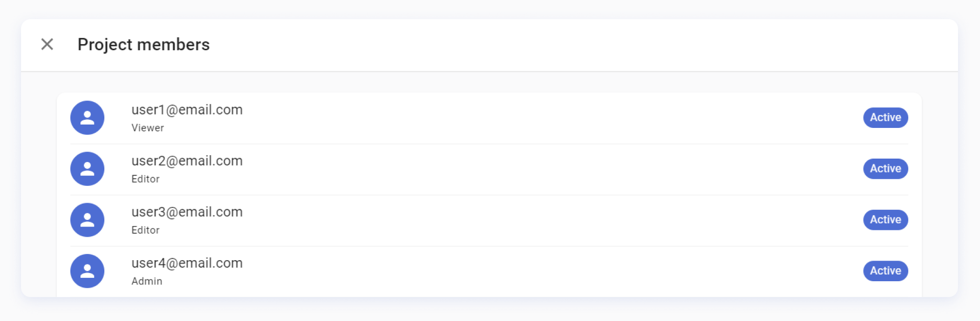This screenshot has height=321, width=980.
Task: Click the Active badge for user4@email.com
Action: point(885,271)
